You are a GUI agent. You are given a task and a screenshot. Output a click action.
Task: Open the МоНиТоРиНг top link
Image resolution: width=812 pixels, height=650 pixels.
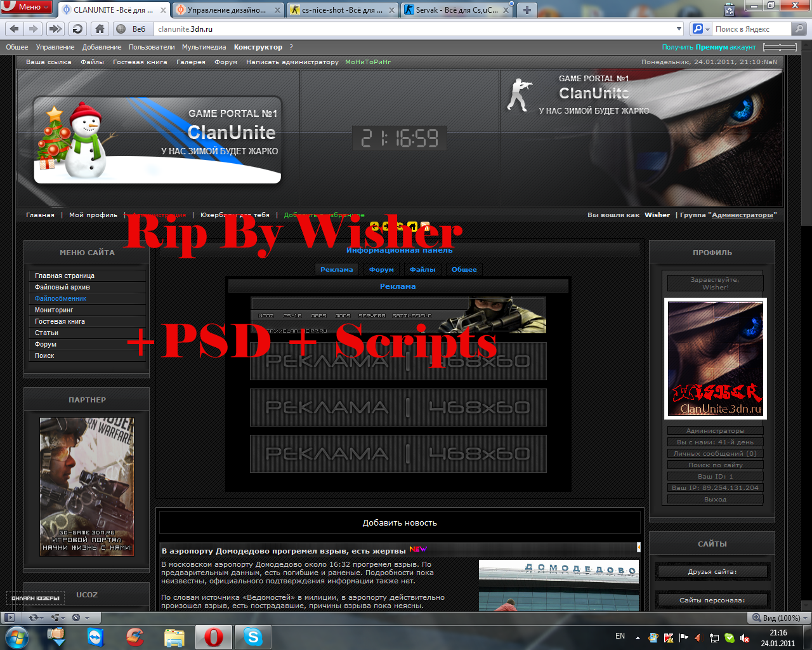(368, 62)
